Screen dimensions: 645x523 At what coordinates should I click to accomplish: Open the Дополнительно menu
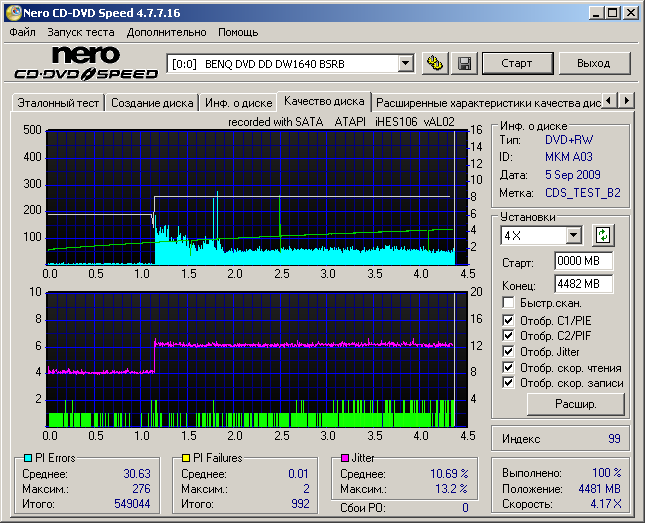coord(167,32)
